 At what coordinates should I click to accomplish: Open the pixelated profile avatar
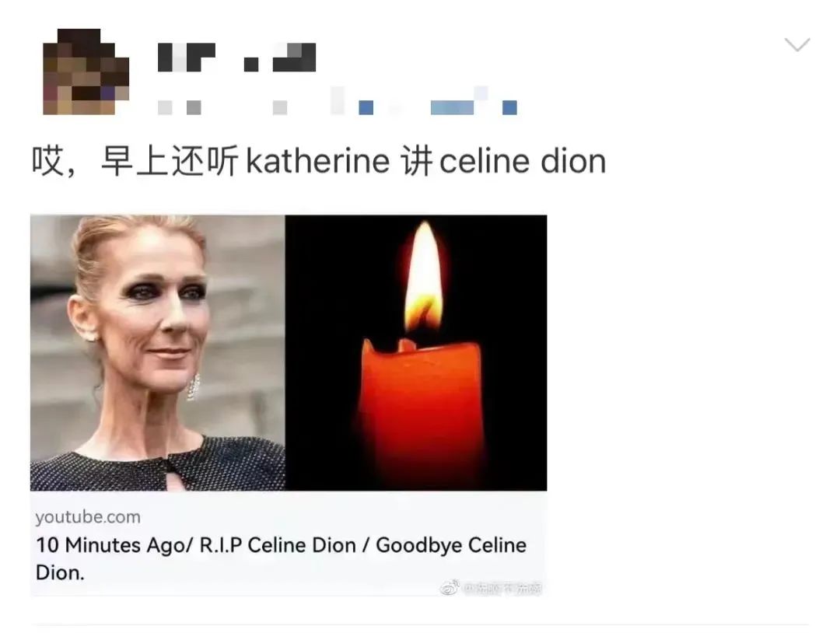[x=86, y=72]
